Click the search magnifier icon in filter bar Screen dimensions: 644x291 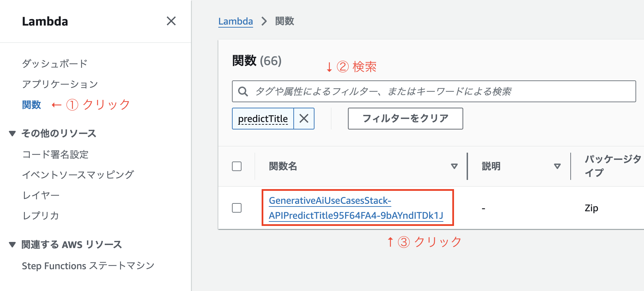point(244,91)
